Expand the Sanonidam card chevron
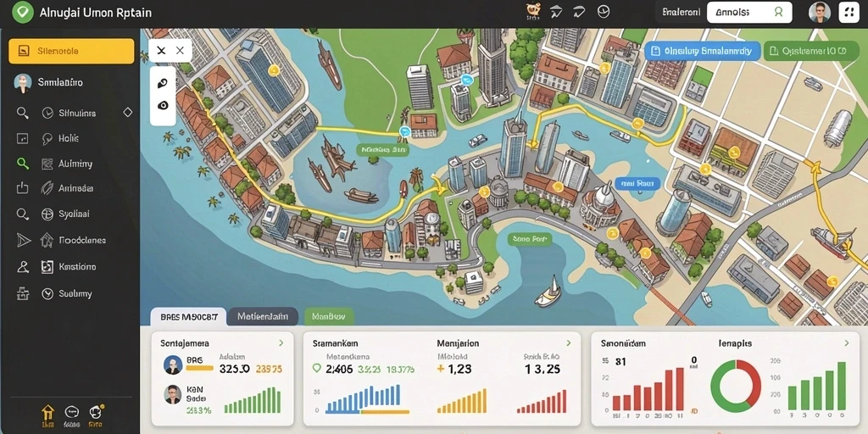868x434 pixels. [847, 343]
